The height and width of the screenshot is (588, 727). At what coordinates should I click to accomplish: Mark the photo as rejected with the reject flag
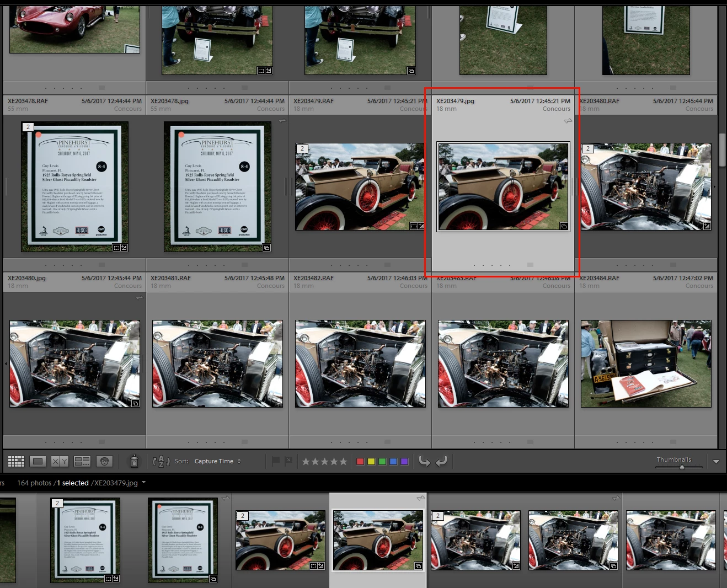tap(288, 461)
